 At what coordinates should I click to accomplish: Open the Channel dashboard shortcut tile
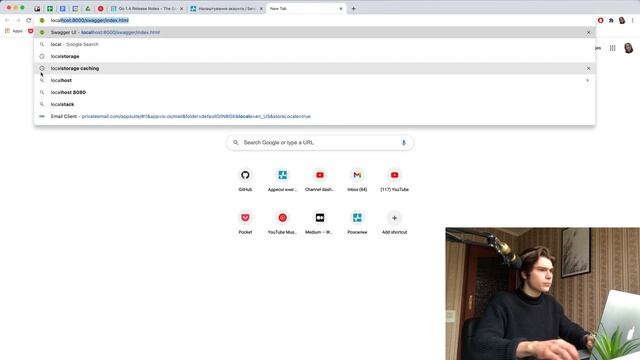coord(320,180)
